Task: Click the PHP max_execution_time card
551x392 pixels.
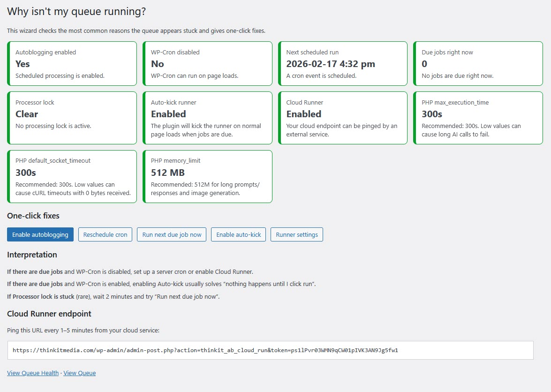Action: click(x=478, y=118)
